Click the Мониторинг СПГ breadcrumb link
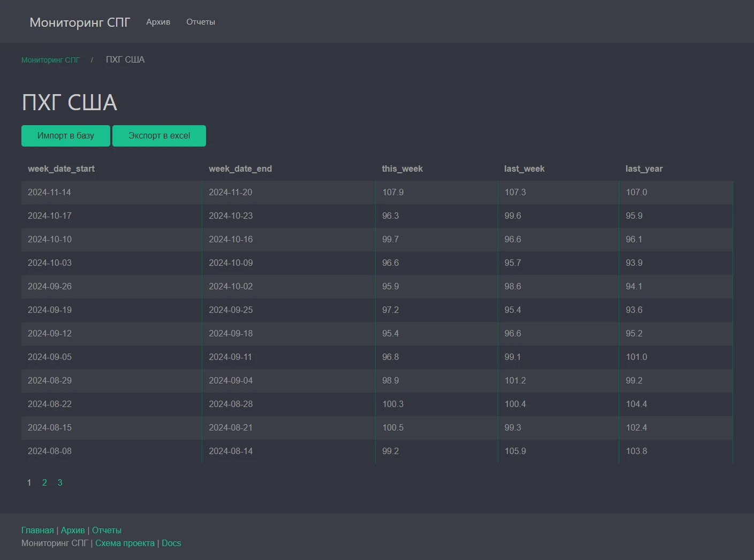The image size is (754, 560). click(50, 60)
